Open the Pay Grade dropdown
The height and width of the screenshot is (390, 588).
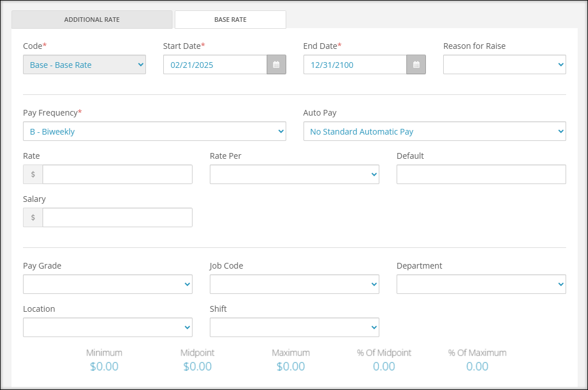[107, 284]
